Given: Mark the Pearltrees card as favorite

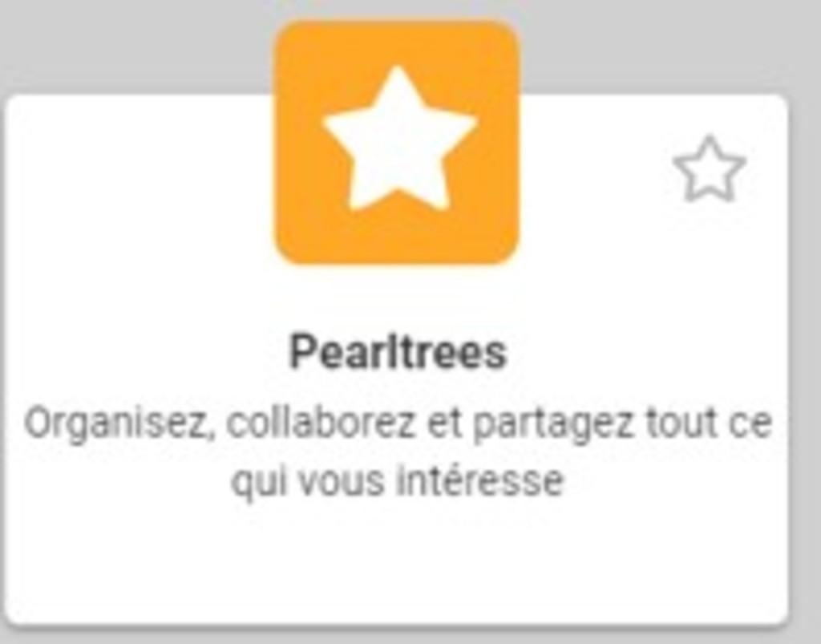Looking at the screenshot, I should click(709, 170).
